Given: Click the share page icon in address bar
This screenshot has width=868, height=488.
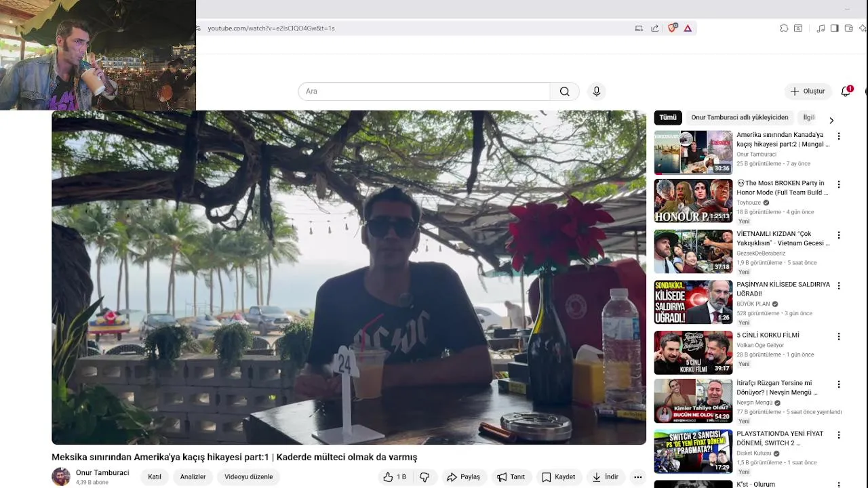Looking at the screenshot, I should [x=654, y=28].
